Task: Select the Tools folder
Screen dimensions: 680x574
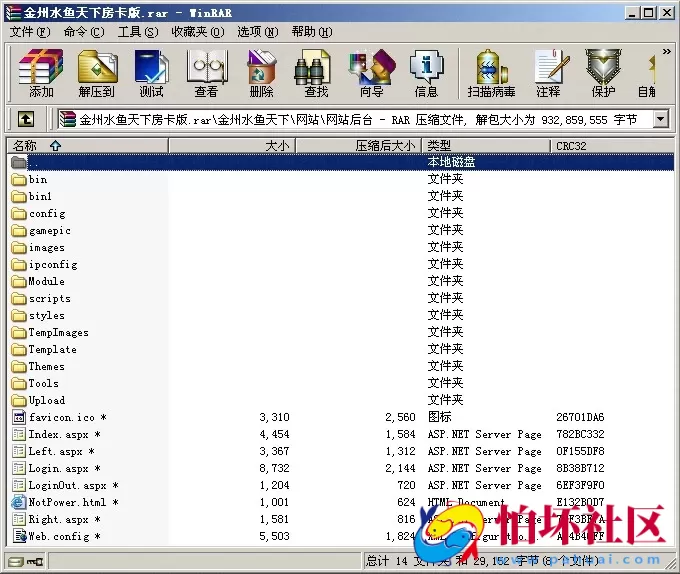Action: [35, 383]
